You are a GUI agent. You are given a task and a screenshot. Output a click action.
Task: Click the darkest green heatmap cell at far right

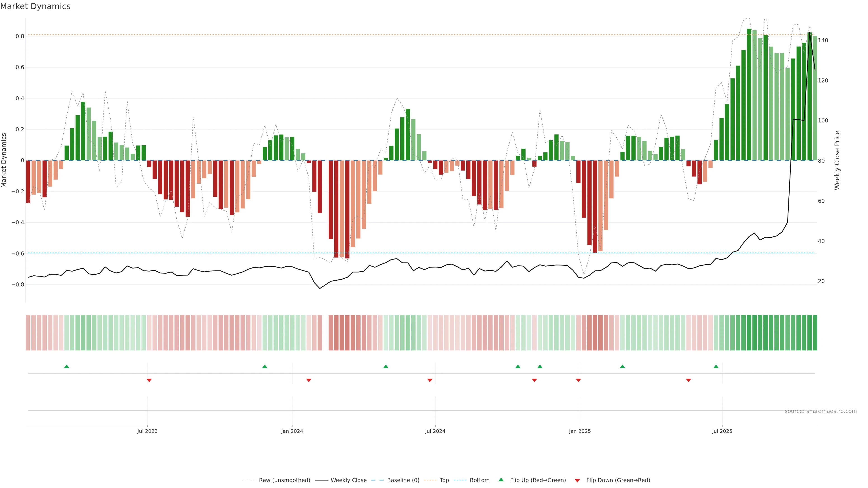click(x=815, y=332)
